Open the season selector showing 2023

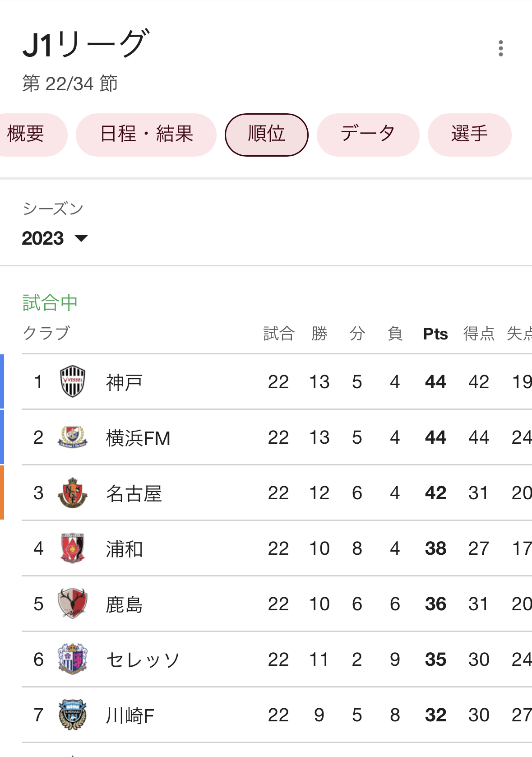click(x=55, y=238)
